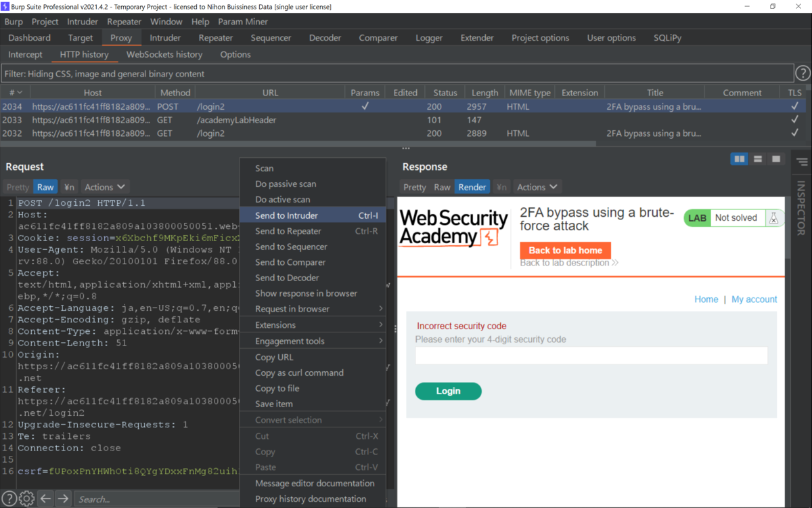Expand the Extensions submenu

(313, 325)
